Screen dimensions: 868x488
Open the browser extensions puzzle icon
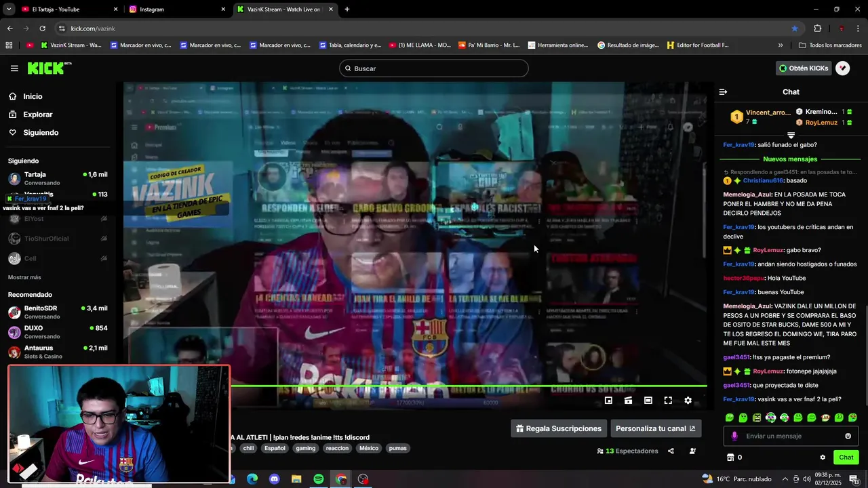(x=817, y=28)
